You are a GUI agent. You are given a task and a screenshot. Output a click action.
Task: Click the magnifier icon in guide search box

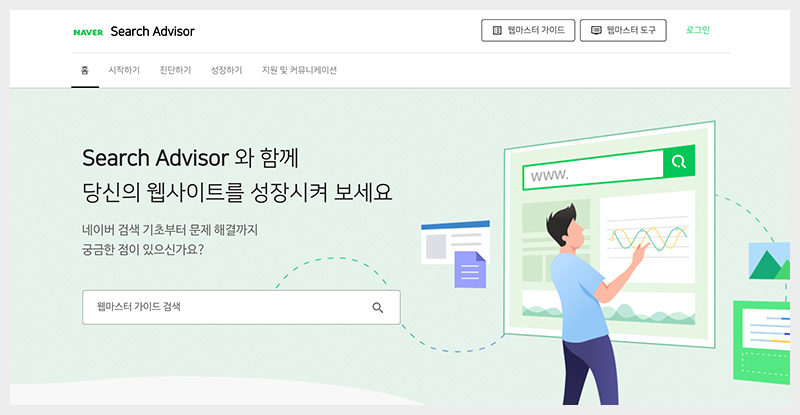[378, 307]
